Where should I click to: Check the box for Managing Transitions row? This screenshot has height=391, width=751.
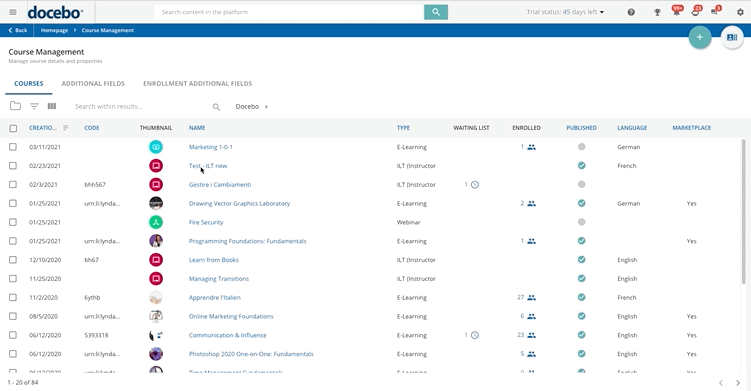13,278
